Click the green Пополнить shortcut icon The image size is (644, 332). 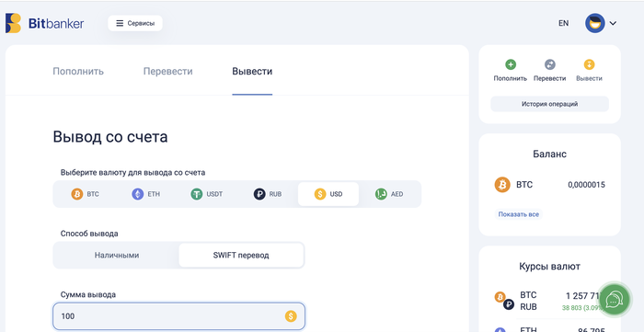click(x=510, y=64)
